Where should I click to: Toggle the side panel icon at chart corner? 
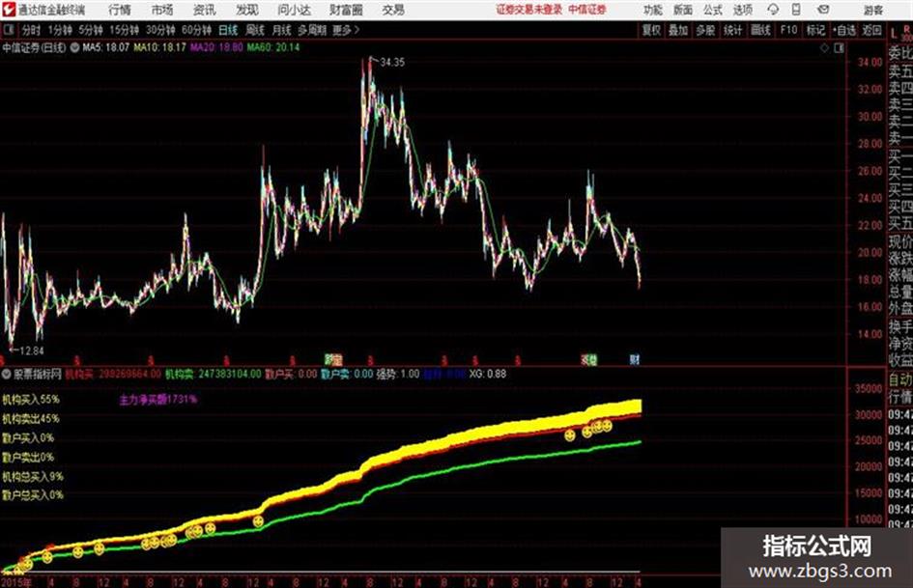click(x=839, y=48)
